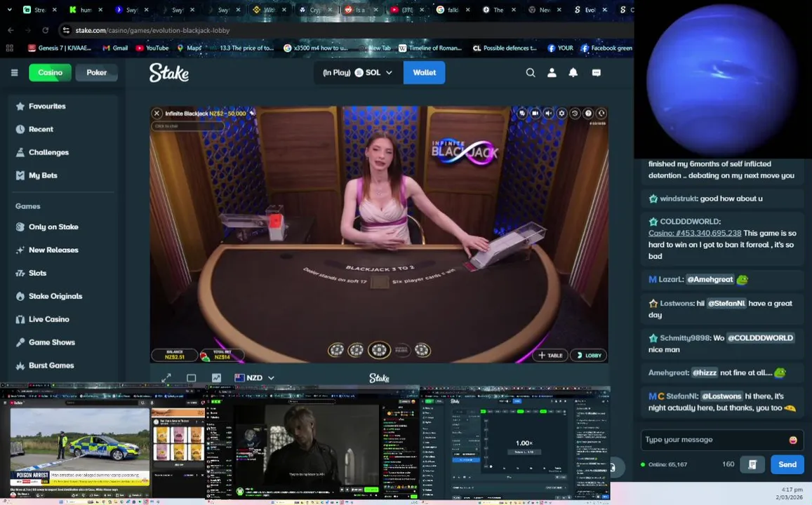Click the @Amehgreat mention in chat
812x505 pixels.
(x=710, y=279)
